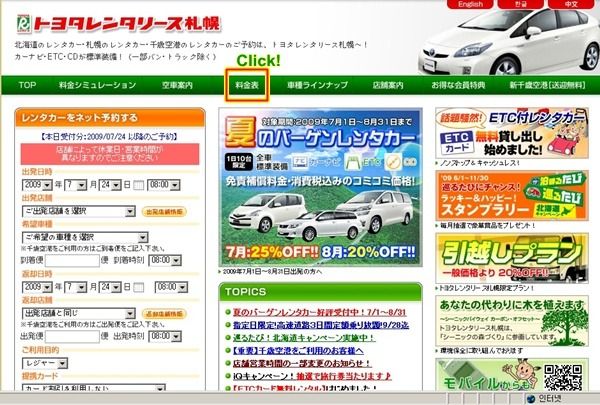Viewport: 600px width, 405px height.
Task: Open 新千歳空港 送迎無料 menu item
Action: point(547,85)
